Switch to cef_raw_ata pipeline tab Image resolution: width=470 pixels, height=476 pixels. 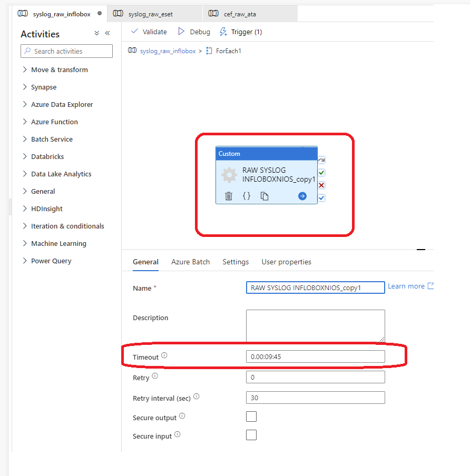(250, 14)
